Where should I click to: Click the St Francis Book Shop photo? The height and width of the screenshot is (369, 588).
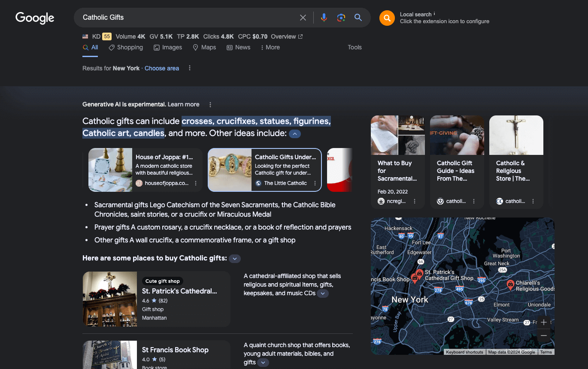(x=110, y=355)
